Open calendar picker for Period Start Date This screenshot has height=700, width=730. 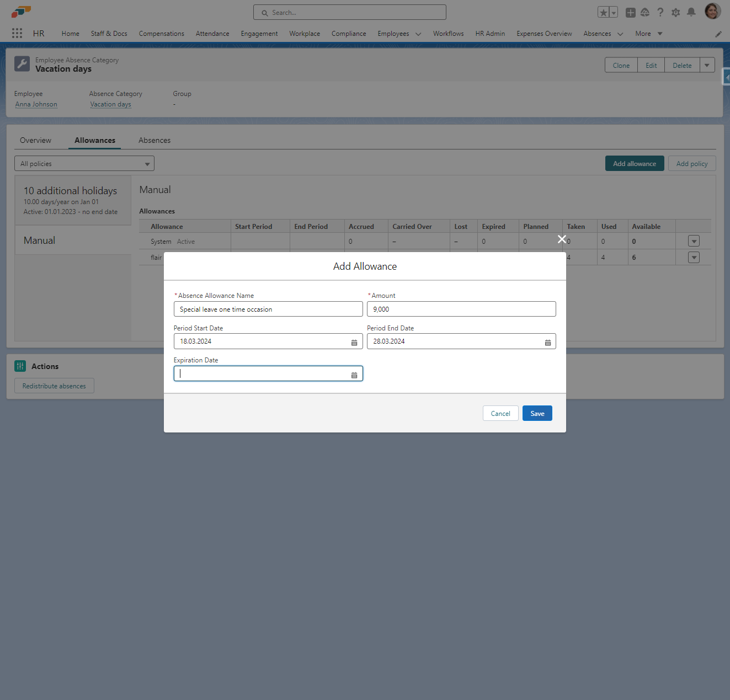(x=354, y=343)
